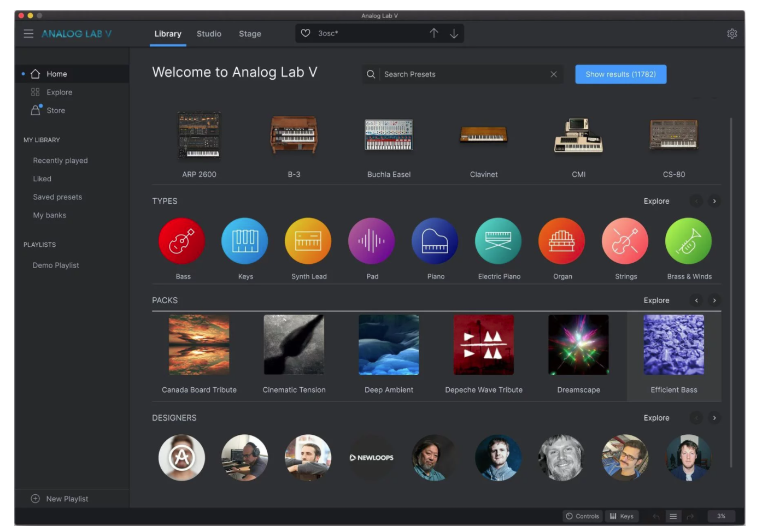Open the Buchla Easel instrument
Viewport: 762px width, 532px height.
tap(389, 135)
